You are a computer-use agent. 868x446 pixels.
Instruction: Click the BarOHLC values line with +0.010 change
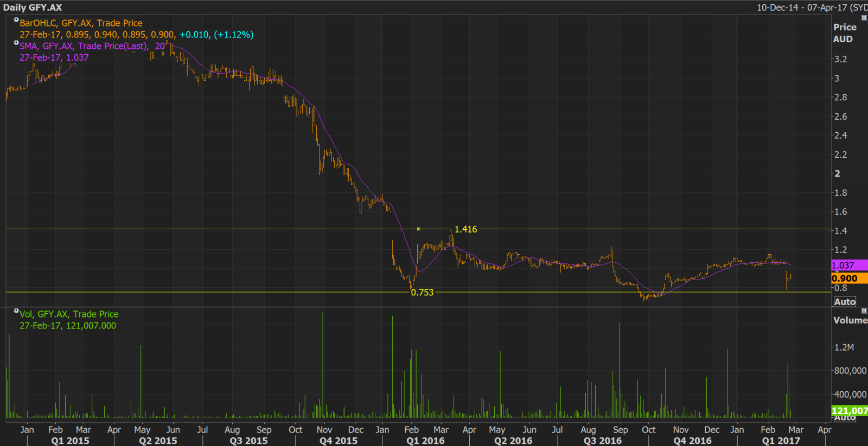pos(137,35)
